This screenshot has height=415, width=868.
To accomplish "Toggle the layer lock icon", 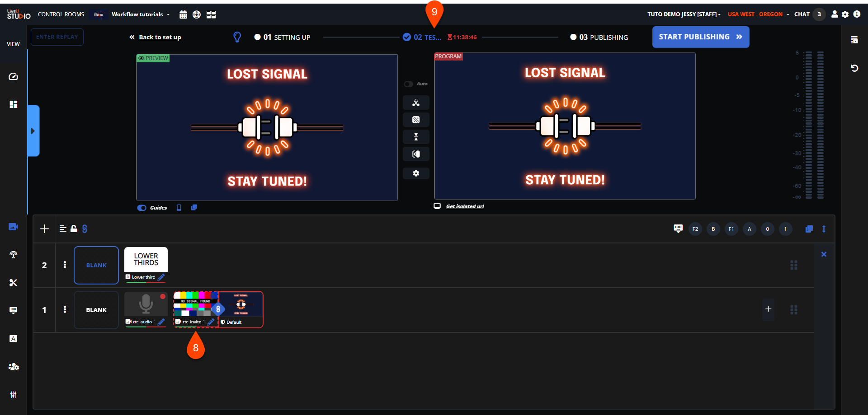I will (74, 228).
